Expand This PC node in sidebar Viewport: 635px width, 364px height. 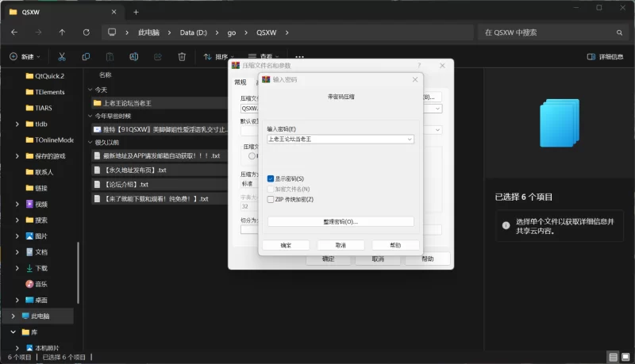[13, 316]
